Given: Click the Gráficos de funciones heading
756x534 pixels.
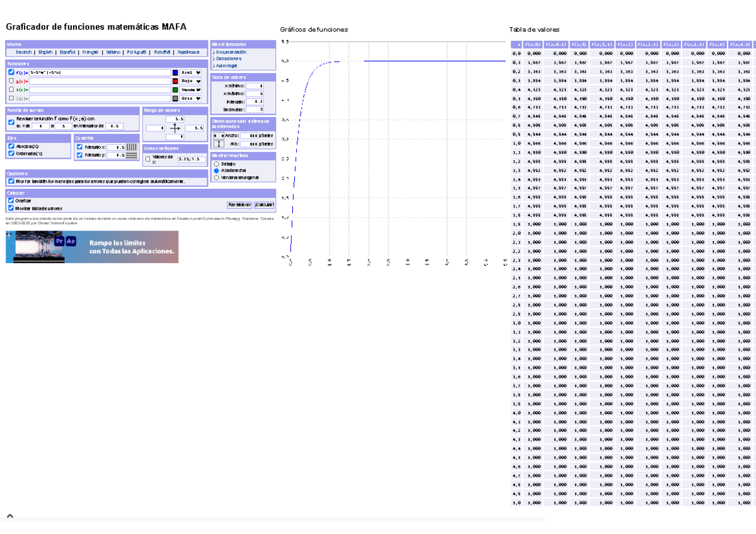Looking at the screenshot, I should pyautogui.click(x=314, y=30).
